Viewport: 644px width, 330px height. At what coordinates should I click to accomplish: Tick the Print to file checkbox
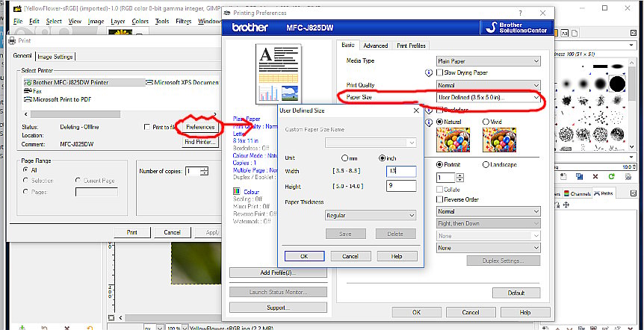(x=147, y=127)
